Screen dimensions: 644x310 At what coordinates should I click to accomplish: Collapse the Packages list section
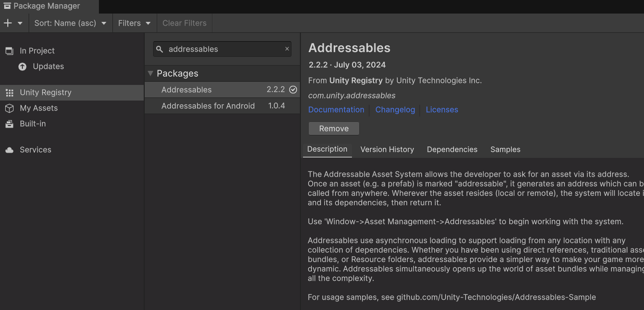pyautogui.click(x=150, y=73)
